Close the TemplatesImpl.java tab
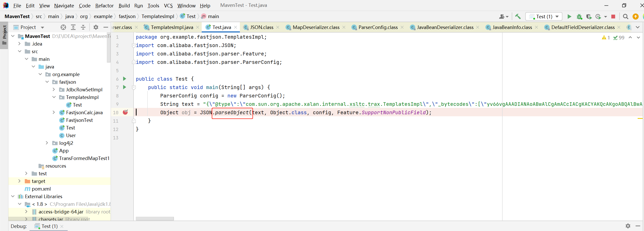This screenshot has height=231, width=644. (198, 27)
